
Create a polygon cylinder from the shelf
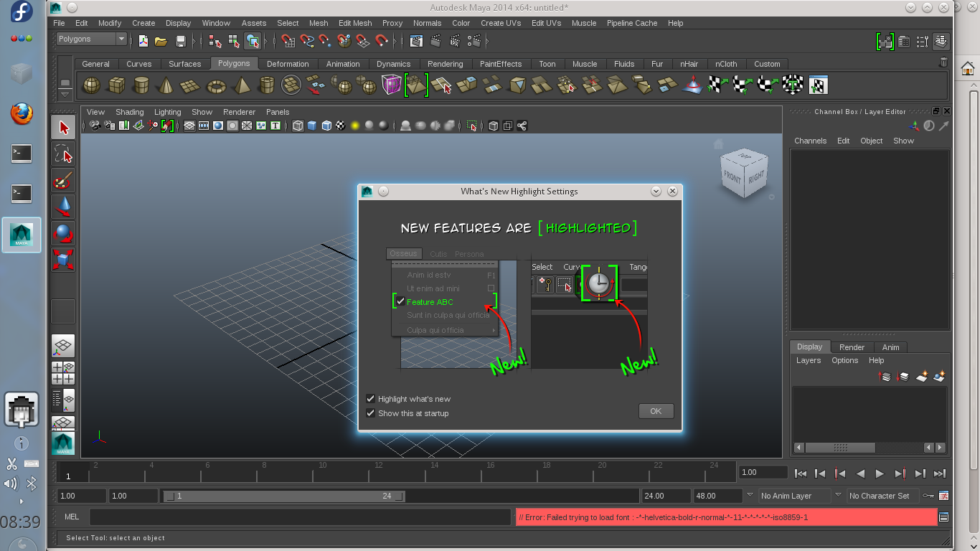pos(141,85)
